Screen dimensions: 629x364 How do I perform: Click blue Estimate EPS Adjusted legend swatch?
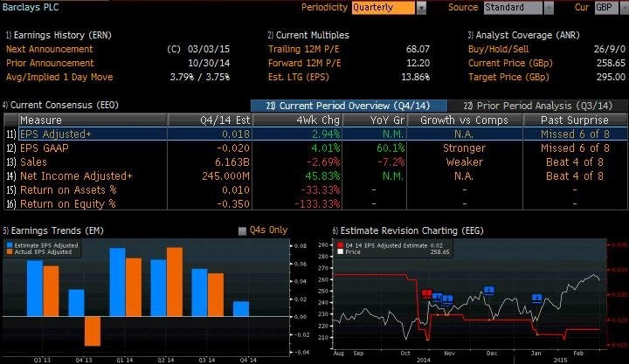[x=10, y=245]
